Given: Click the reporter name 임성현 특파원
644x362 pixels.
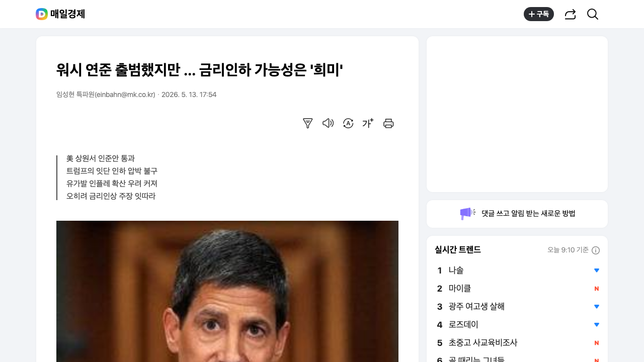Looking at the screenshot, I should click(75, 95).
